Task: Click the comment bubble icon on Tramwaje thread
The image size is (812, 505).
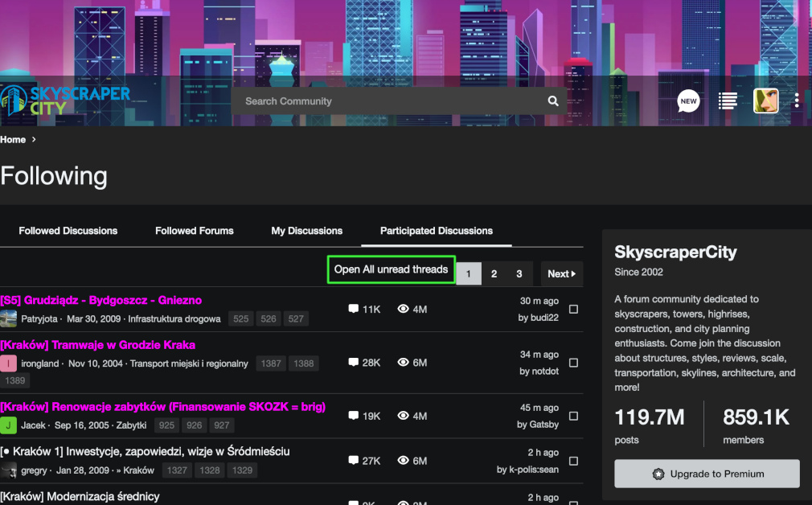Action: pyautogui.click(x=353, y=362)
